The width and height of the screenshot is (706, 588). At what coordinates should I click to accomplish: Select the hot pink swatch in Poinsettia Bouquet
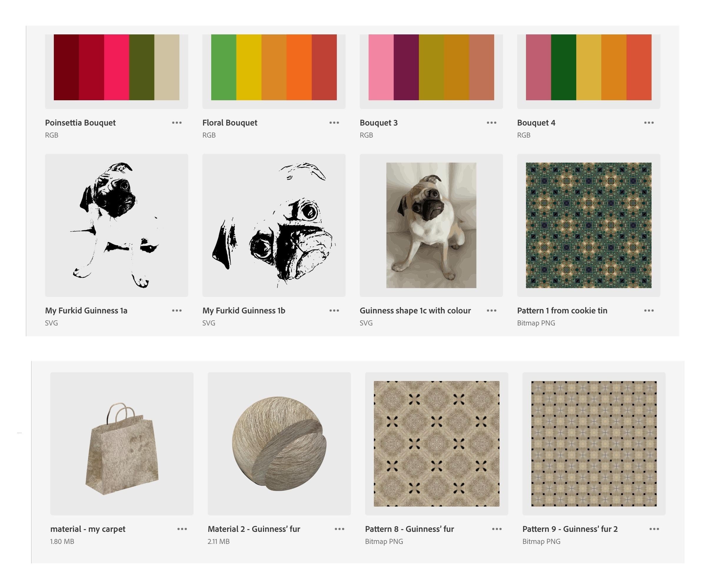[117, 67]
